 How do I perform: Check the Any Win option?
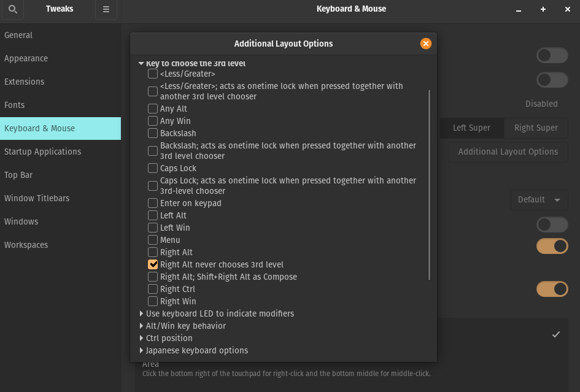pyautogui.click(x=153, y=121)
